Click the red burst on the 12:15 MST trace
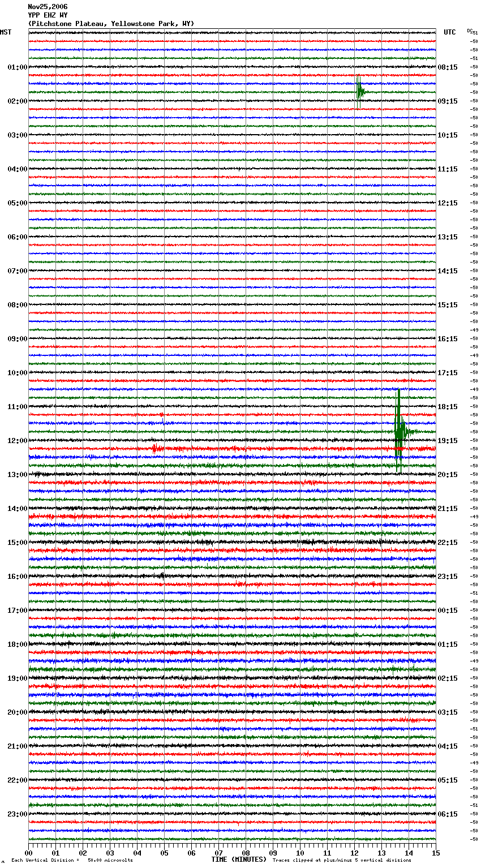Viewport: 481px width, 868px height. pos(157,449)
